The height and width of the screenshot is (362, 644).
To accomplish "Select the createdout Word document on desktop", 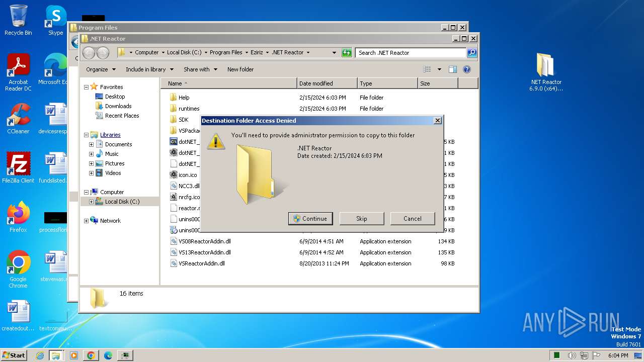I will coord(18,316).
